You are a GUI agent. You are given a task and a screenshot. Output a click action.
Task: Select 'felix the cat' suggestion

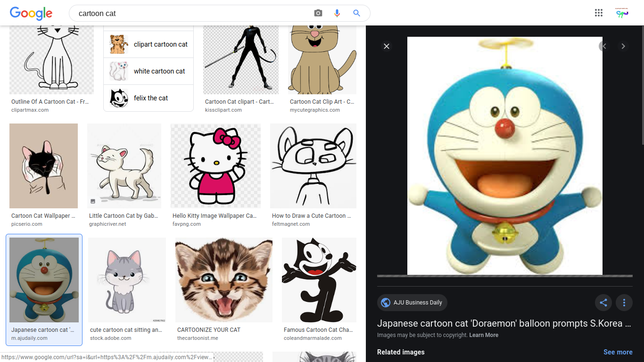(x=149, y=98)
